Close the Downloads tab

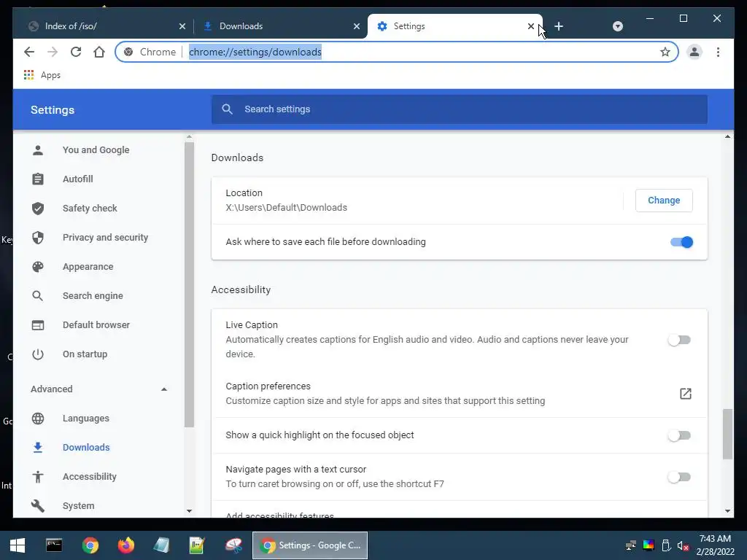356,26
